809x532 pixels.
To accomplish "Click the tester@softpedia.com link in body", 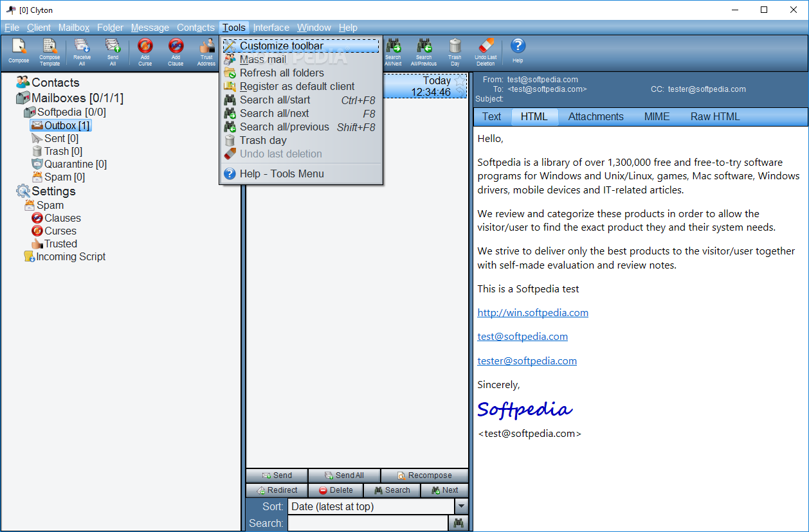I will [527, 361].
